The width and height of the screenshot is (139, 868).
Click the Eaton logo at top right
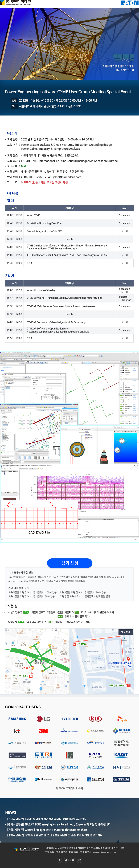[x=130, y=3]
